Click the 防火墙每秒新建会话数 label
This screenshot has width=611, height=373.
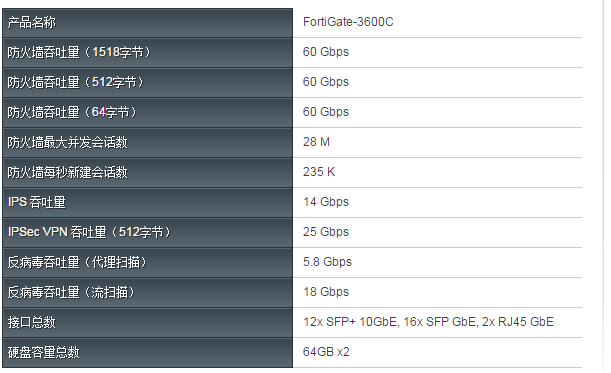67,172
